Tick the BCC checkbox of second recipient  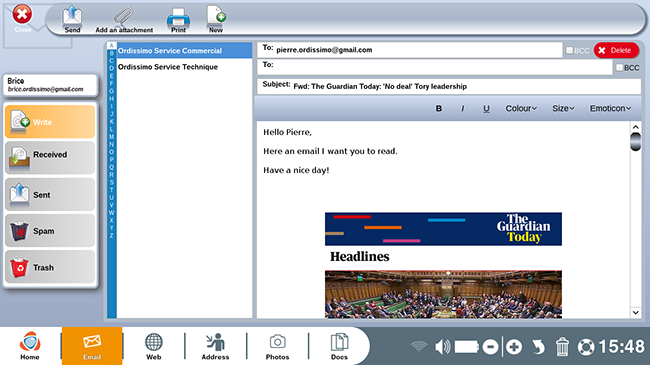tap(619, 67)
